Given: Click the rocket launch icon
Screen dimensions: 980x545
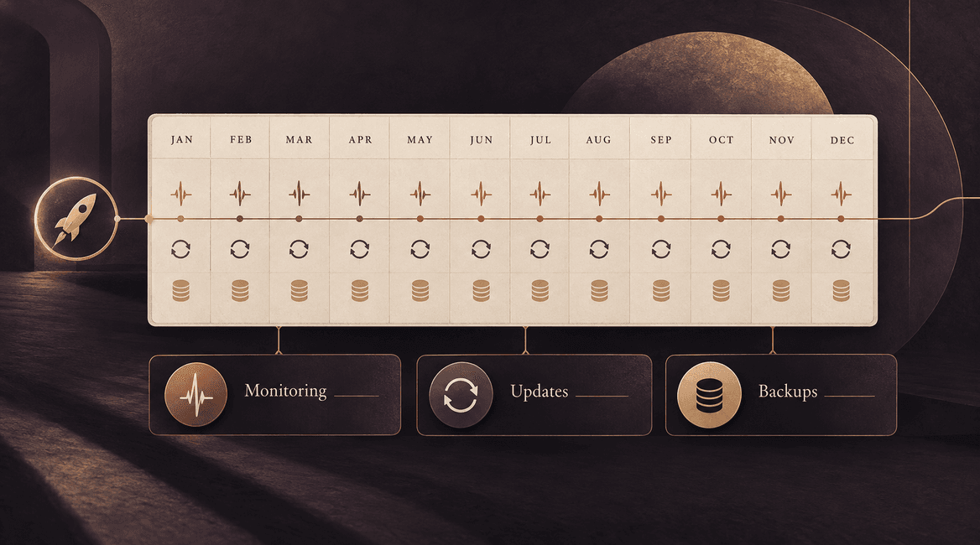Looking at the screenshot, I should 76,219.
